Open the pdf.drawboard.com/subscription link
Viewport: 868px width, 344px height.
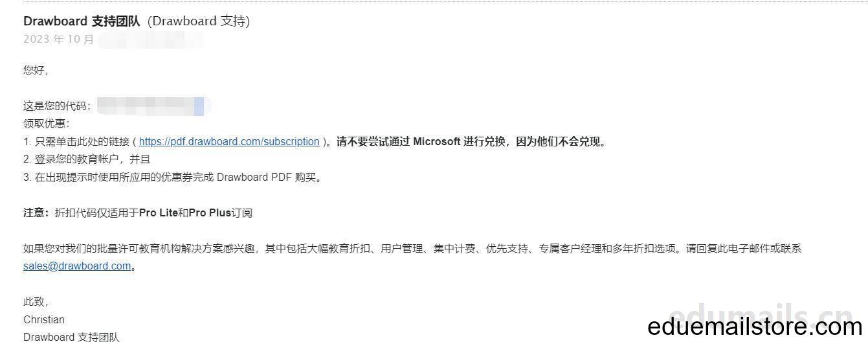229,142
